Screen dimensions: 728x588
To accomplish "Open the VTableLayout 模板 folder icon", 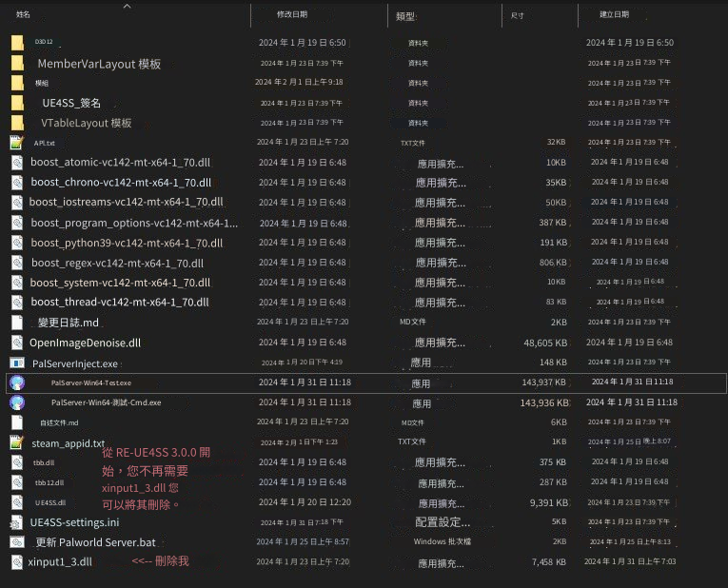I will pos(17,123).
